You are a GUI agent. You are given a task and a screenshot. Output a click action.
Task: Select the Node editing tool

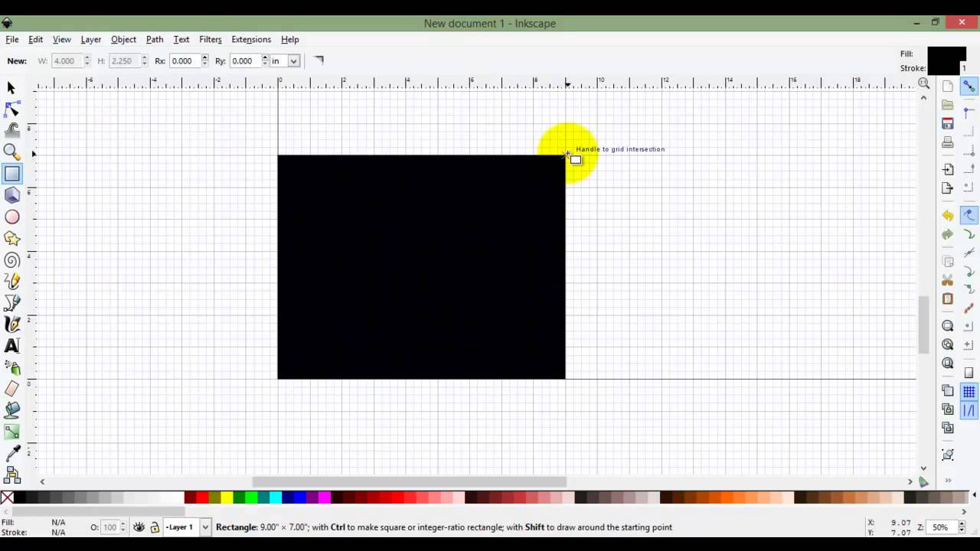click(x=11, y=109)
